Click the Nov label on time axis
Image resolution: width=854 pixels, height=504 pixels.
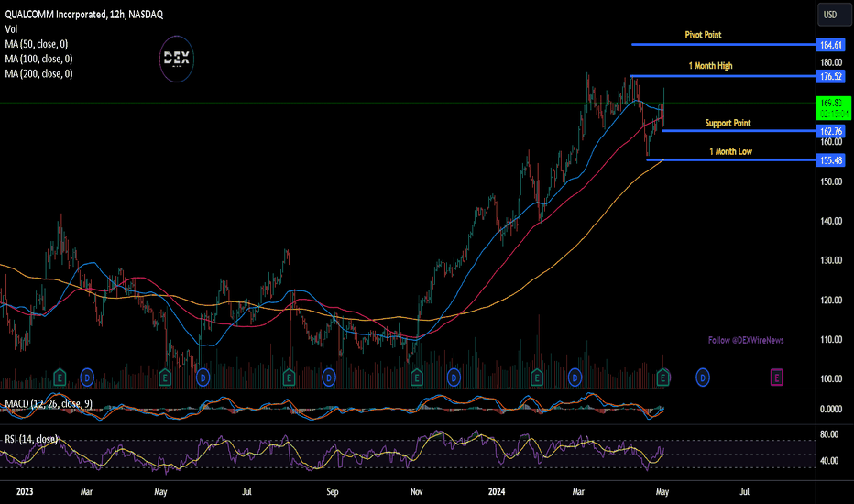click(x=417, y=491)
